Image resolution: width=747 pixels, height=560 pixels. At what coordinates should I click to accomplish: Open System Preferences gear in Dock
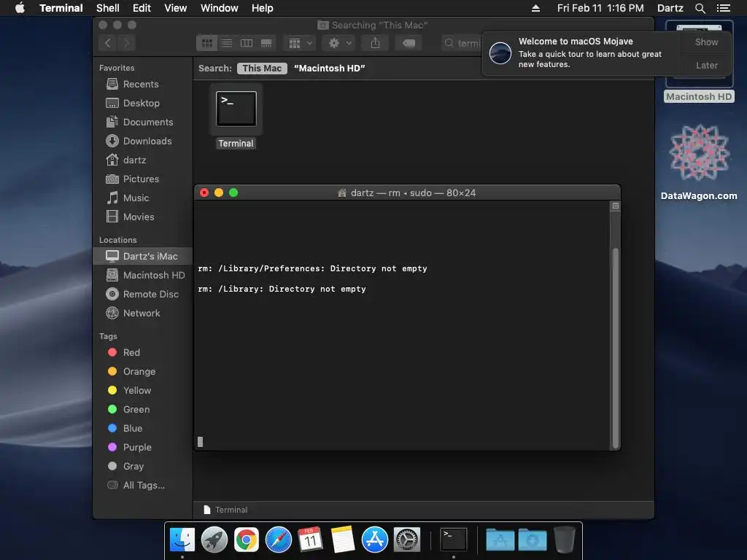407,540
